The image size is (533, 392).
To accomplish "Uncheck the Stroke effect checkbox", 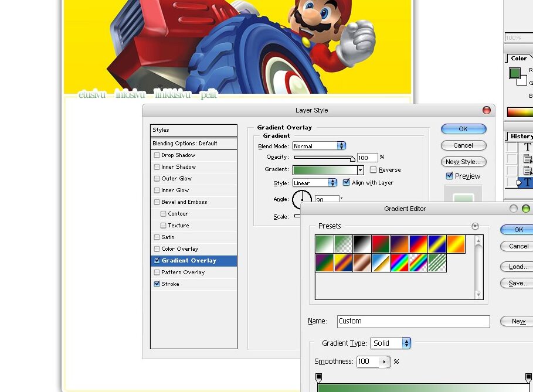I will [157, 284].
